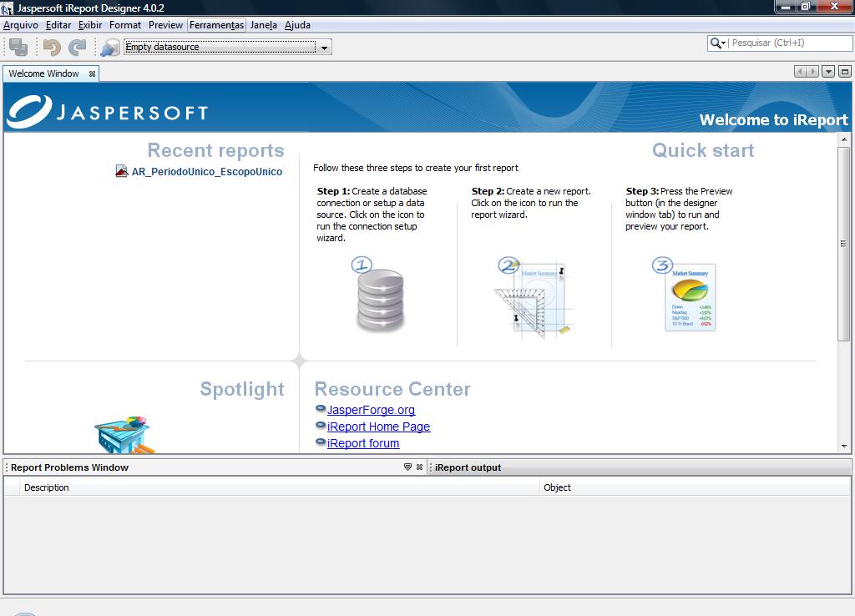Click the Welcome to iReport banner text
Viewport: 855px width, 616px height.
774,120
